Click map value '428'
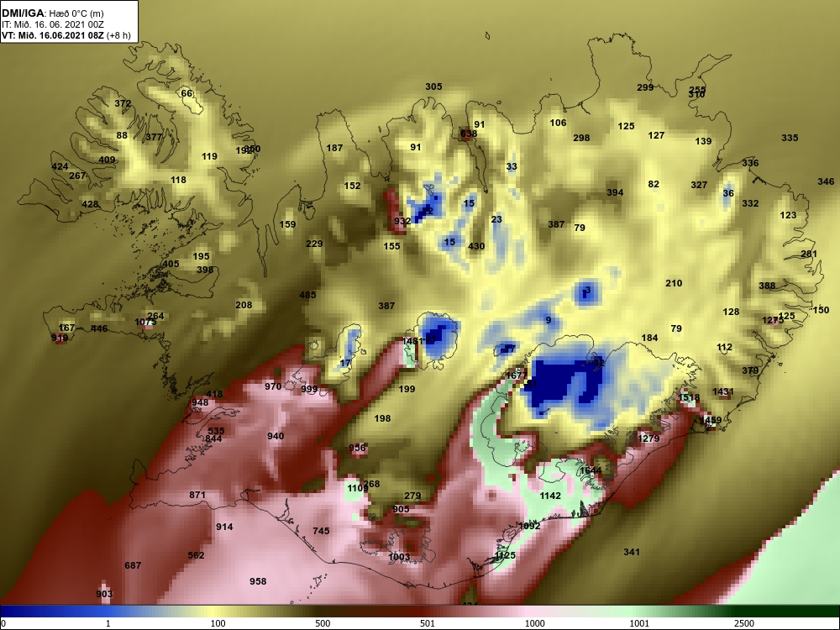840x630 pixels. pos(90,204)
